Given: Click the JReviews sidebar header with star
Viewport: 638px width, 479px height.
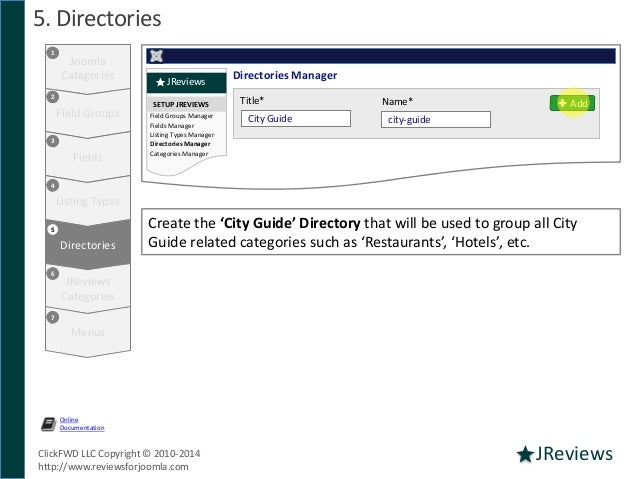Looking at the screenshot, I should coord(186,82).
